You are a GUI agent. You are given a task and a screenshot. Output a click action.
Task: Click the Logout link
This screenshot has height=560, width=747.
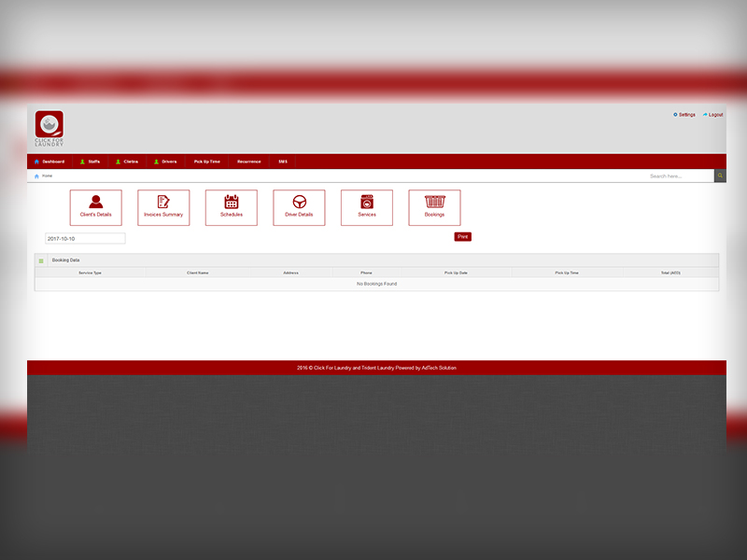(x=713, y=115)
